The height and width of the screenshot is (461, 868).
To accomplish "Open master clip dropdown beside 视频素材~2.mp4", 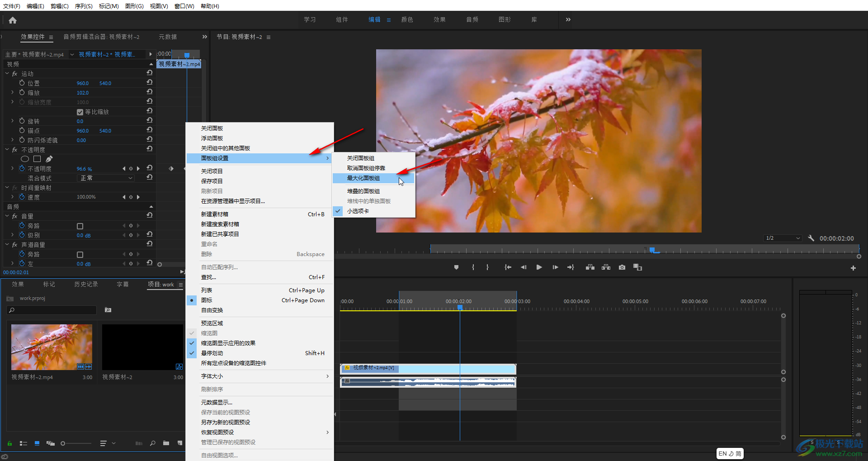I will pyautogui.click(x=72, y=54).
